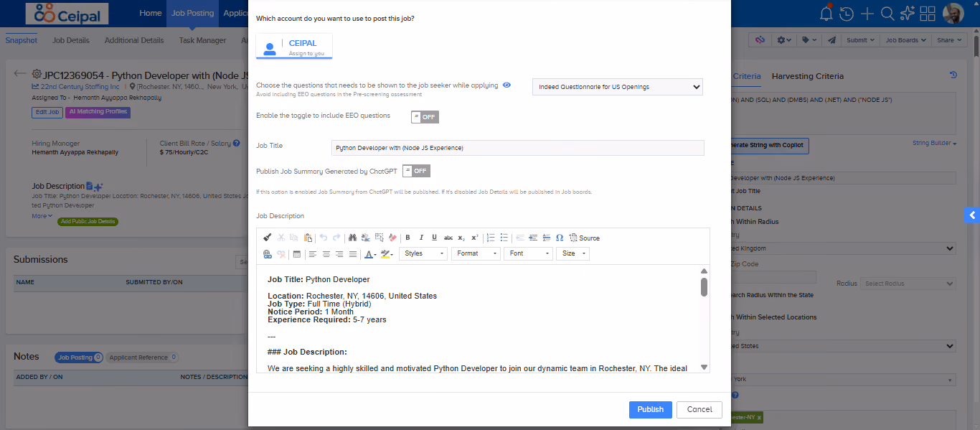The width and height of the screenshot is (980, 430).
Task: Align text right in the editor
Action: [x=339, y=253]
